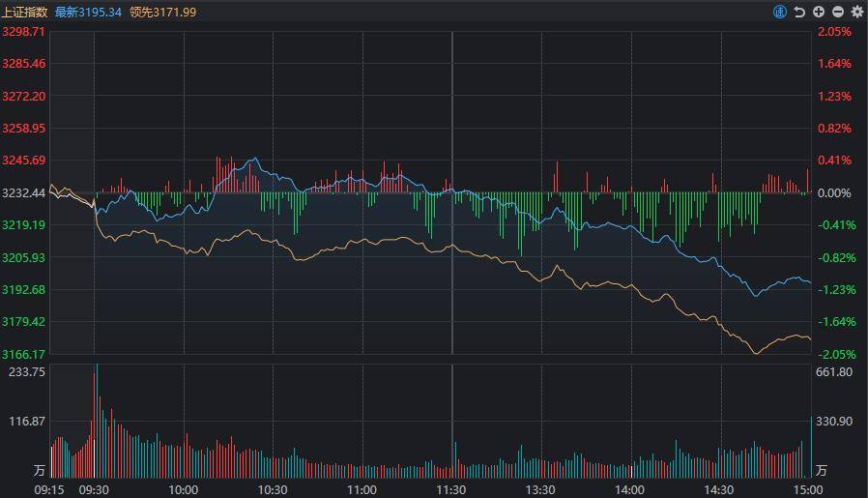Viewport: 868px width, 498px height.
Task: Click the 3166.17 lowest price label
Action: pyautogui.click(x=23, y=354)
